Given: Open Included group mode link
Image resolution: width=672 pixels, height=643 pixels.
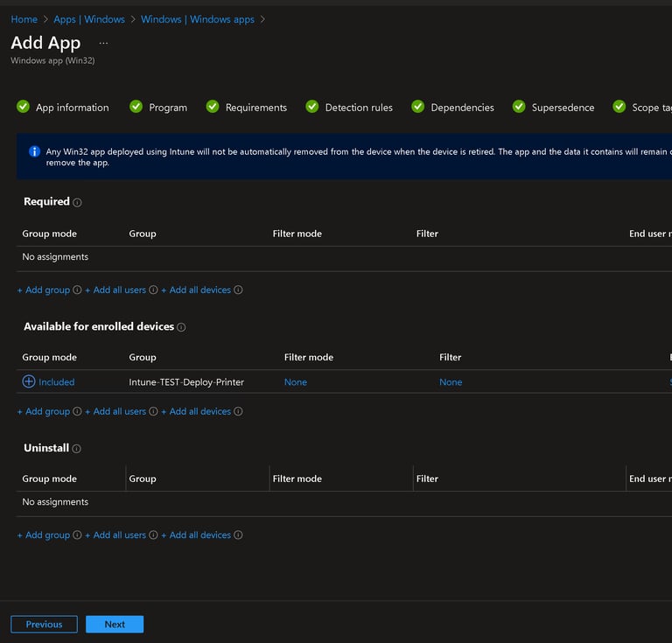Looking at the screenshot, I should pos(57,382).
